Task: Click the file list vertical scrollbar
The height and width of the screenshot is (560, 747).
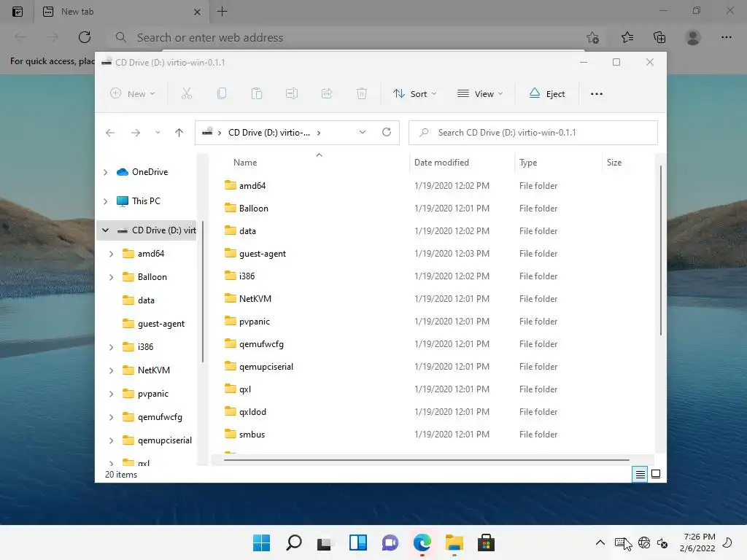Action: click(660, 250)
